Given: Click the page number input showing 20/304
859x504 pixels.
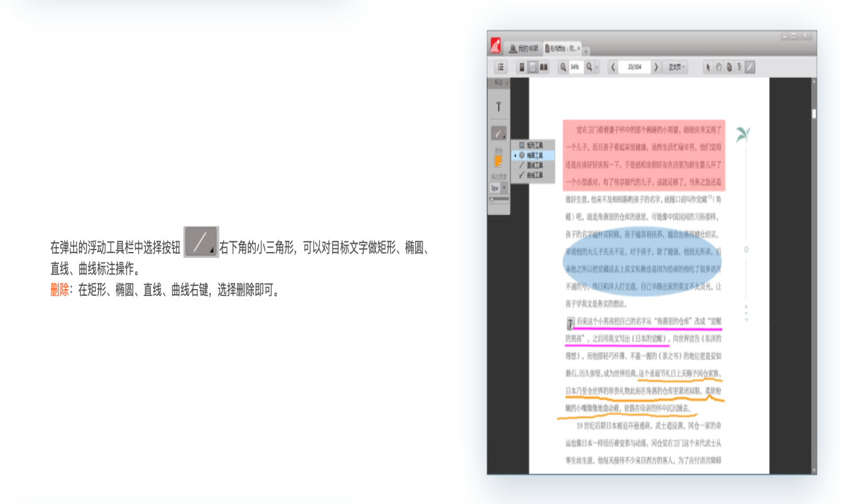Looking at the screenshot, I should (634, 65).
